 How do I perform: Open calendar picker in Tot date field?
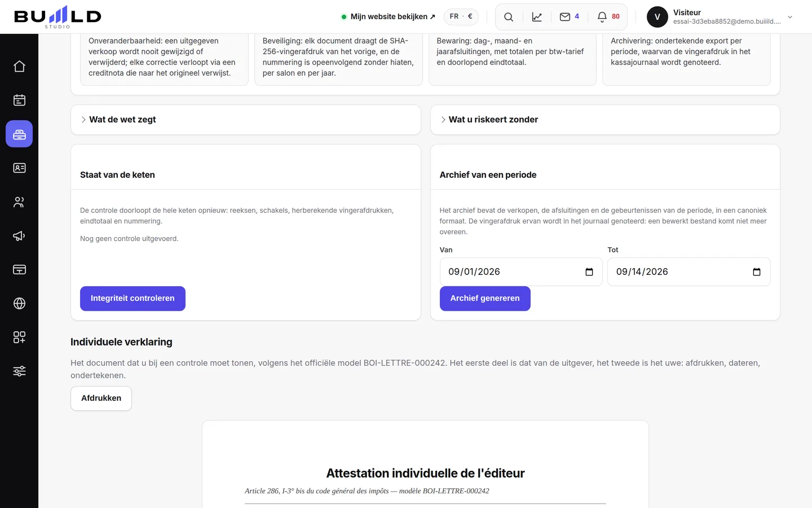[x=757, y=272]
